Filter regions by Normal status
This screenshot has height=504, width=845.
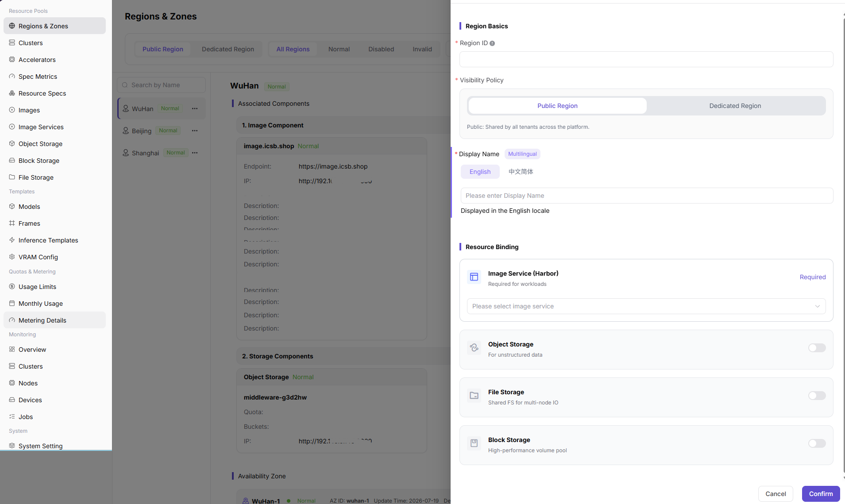(339, 49)
